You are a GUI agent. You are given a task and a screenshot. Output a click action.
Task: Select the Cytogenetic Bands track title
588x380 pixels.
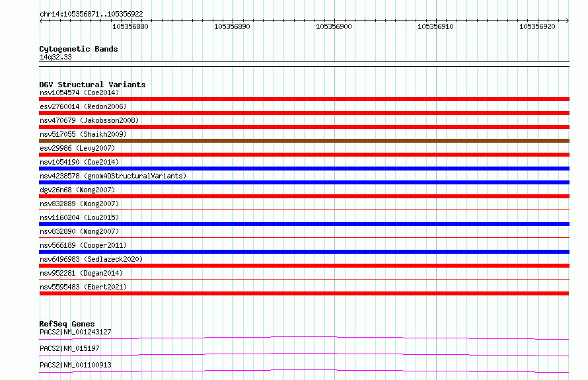click(x=79, y=49)
